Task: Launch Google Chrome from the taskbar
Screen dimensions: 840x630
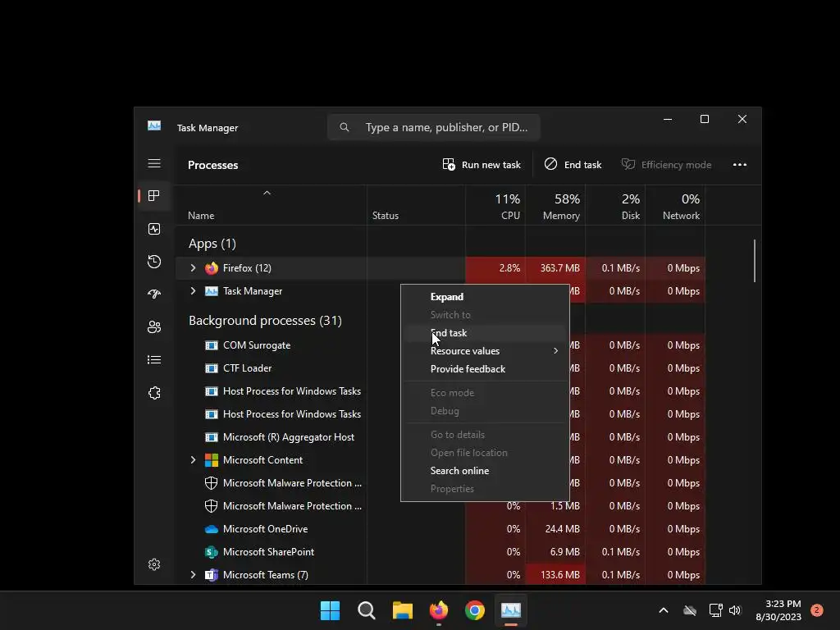Action: pyautogui.click(x=475, y=610)
